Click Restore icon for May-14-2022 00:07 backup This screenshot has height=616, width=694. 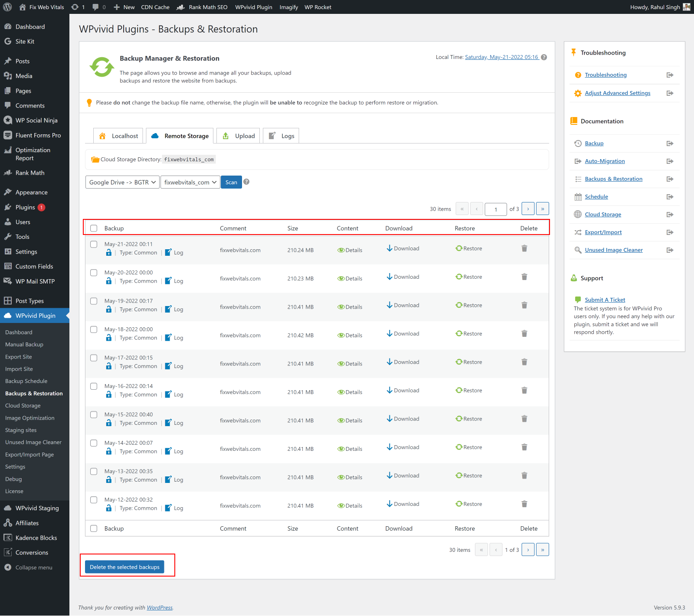point(459,447)
